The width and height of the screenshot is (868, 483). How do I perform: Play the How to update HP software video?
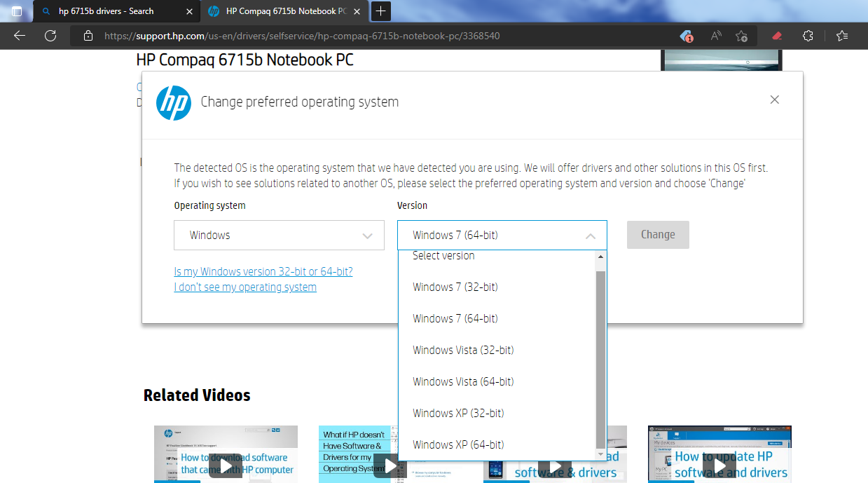719,465
